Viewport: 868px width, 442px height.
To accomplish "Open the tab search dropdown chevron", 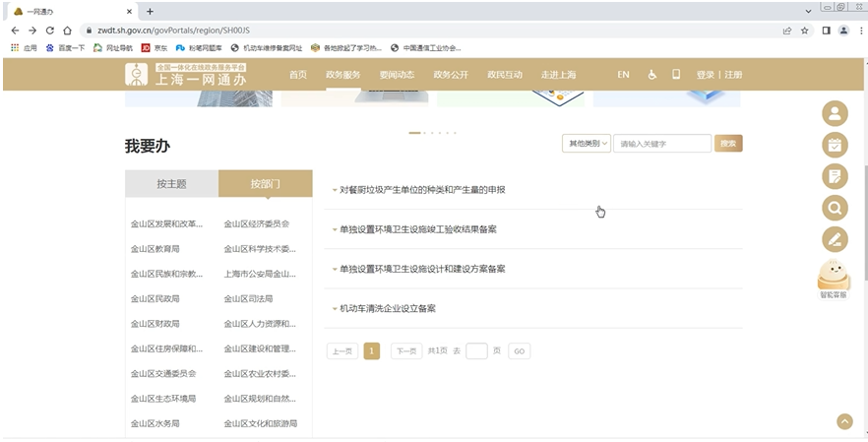I will (809, 11).
